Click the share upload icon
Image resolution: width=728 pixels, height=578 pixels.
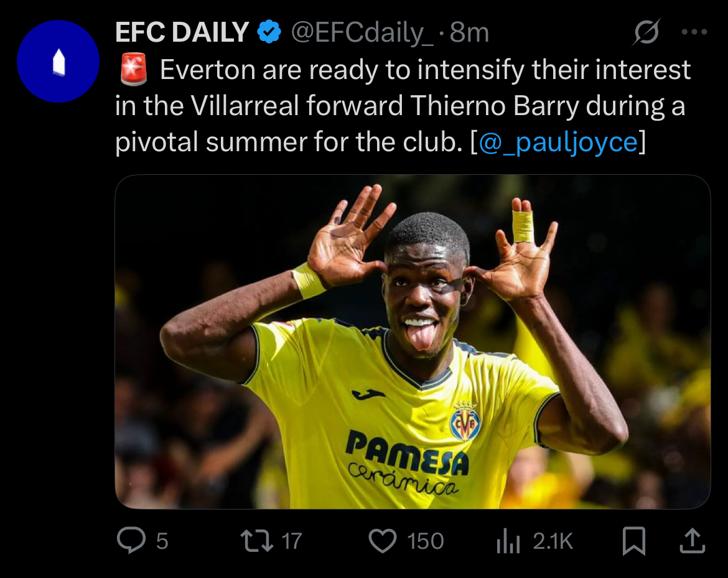pos(692,541)
